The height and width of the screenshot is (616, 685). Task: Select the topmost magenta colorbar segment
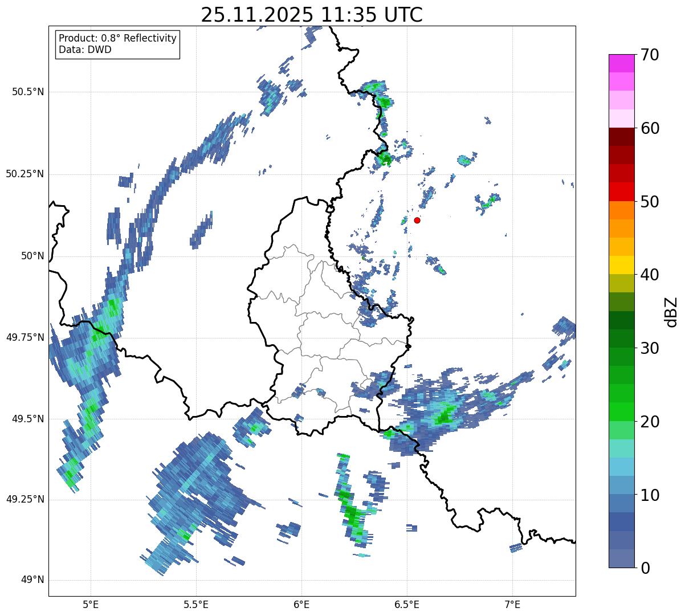[x=621, y=63]
